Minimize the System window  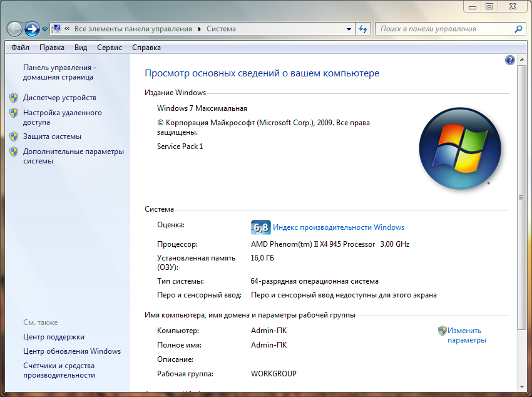click(x=473, y=6)
